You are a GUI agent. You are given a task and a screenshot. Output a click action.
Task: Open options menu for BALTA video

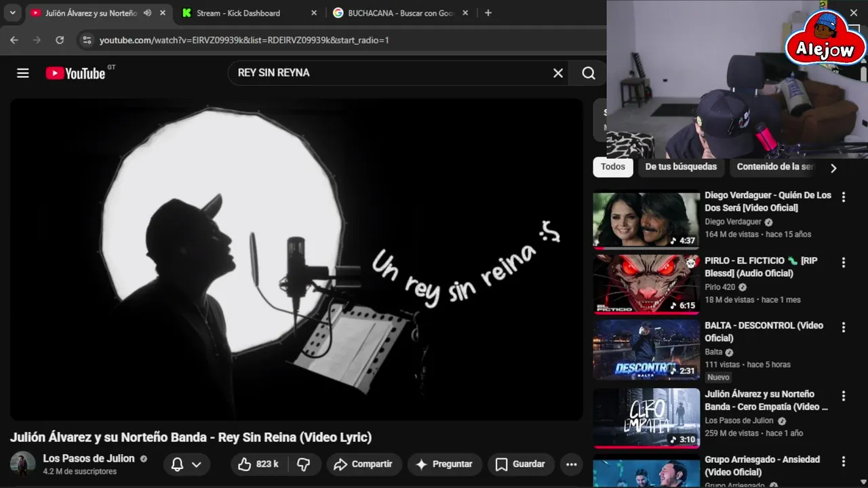point(844,327)
